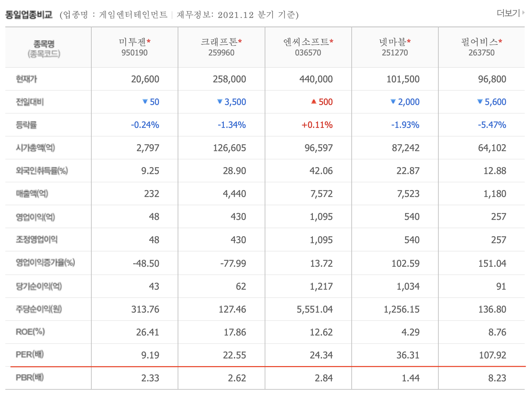Click the PBR(배) row label

[30, 377]
